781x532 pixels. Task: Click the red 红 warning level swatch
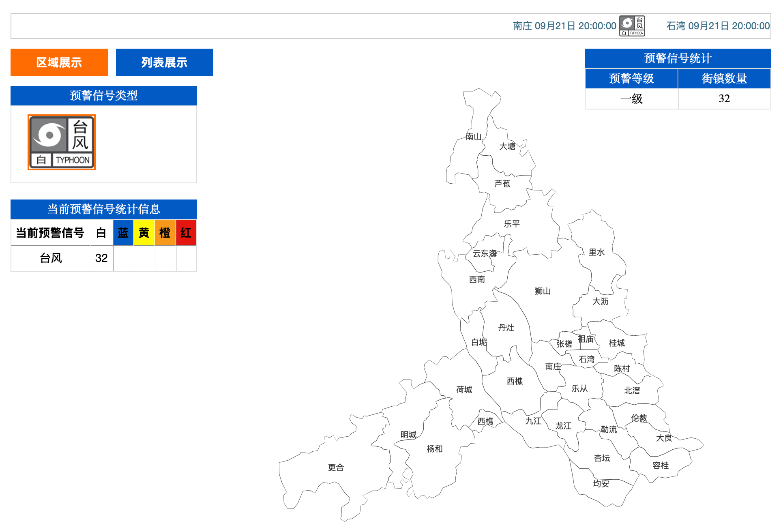[x=186, y=233]
